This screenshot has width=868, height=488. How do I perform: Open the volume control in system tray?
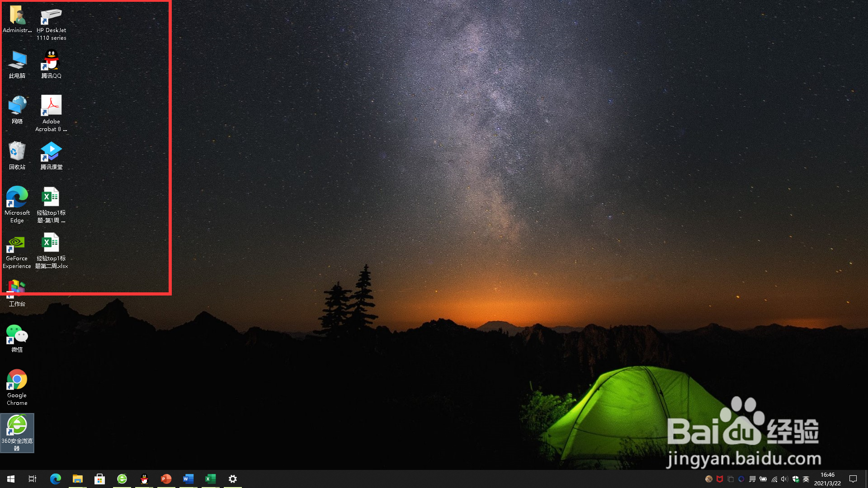784,479
